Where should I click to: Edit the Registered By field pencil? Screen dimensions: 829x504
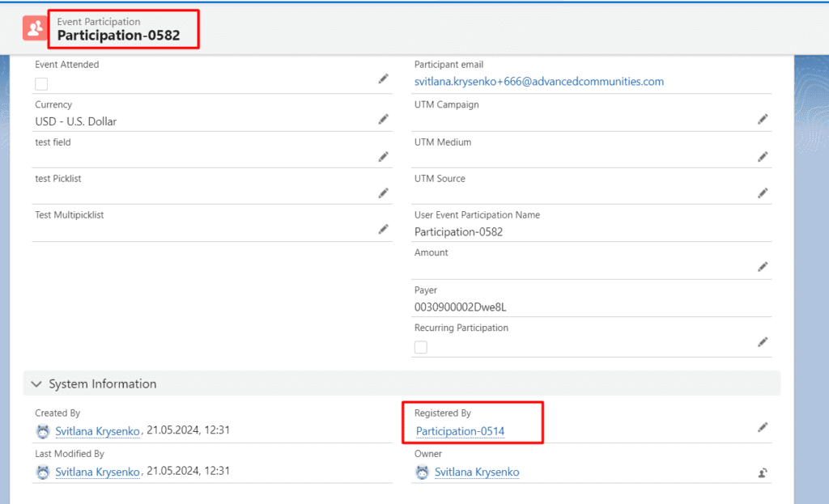pyautogui.click(x=762, y=427)
